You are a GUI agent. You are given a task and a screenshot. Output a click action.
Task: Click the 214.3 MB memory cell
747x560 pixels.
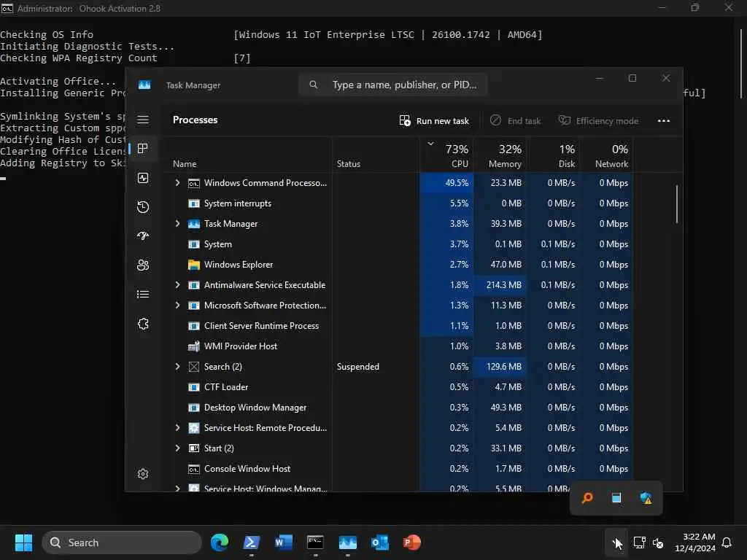[x=500, y=285]
